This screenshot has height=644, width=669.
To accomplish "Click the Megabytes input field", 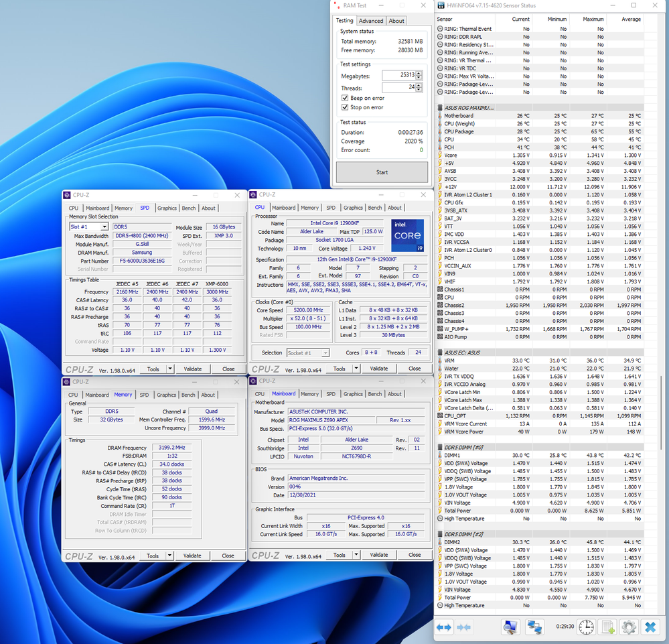I will point(398,75).
